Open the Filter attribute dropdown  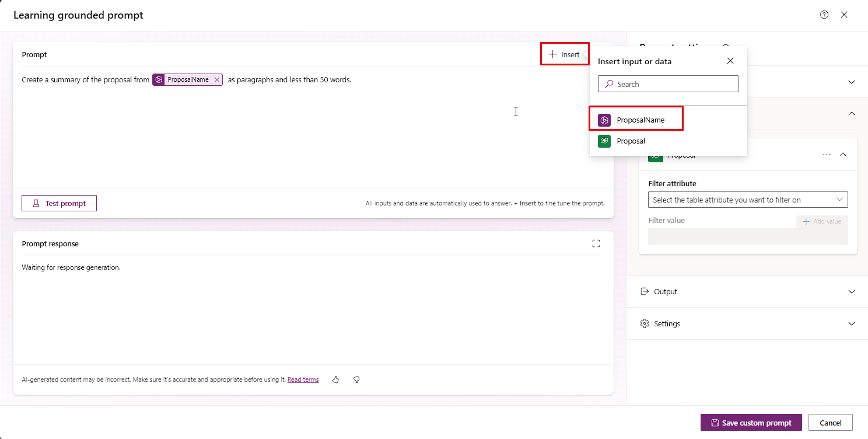click(x=748, y=200)
